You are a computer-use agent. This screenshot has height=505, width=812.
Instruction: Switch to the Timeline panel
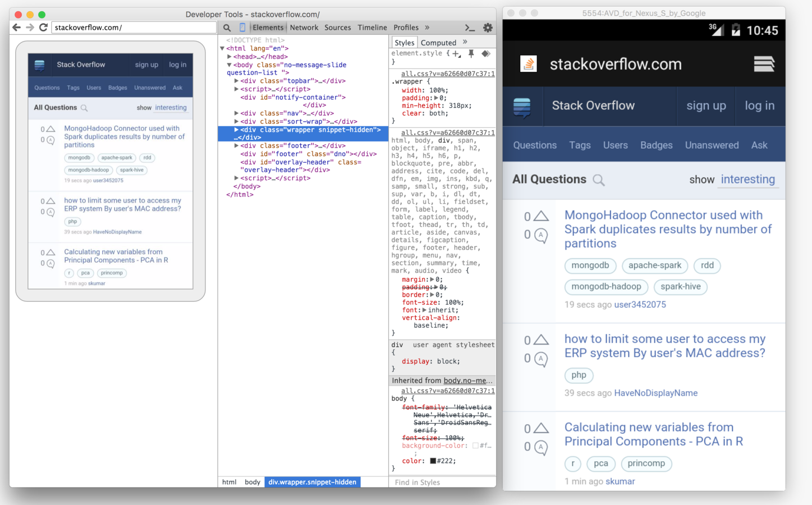click(x=372, y=27)
